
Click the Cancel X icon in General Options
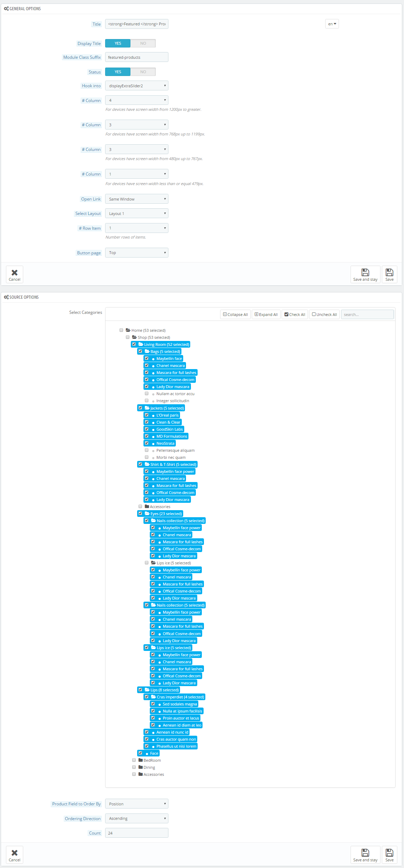pos(14,272)
